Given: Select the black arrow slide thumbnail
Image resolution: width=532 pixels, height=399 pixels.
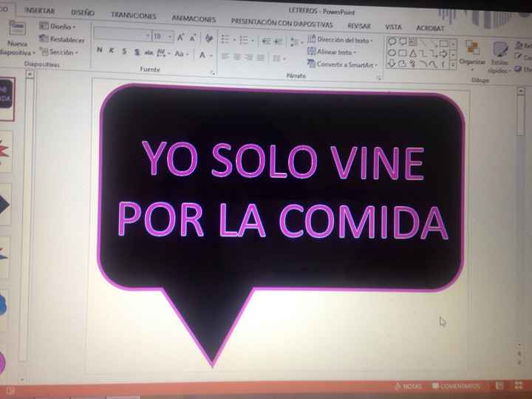Looking at the screenshot, I should (x=5, y=204).
